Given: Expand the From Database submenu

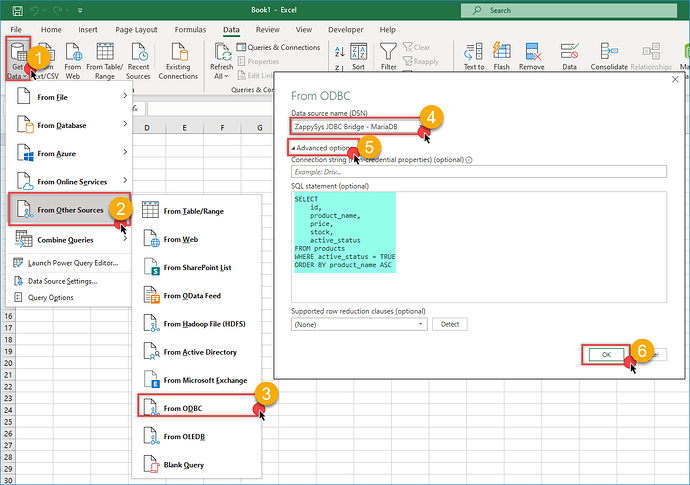Looking at the screenshot, I should 70,125.
